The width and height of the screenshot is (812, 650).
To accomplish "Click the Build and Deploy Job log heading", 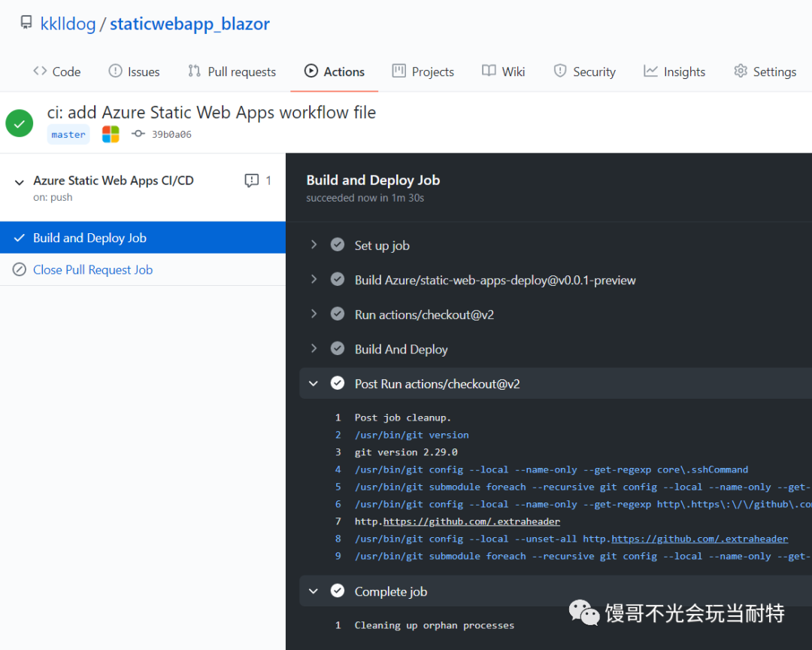I will [x=374, y=180].
